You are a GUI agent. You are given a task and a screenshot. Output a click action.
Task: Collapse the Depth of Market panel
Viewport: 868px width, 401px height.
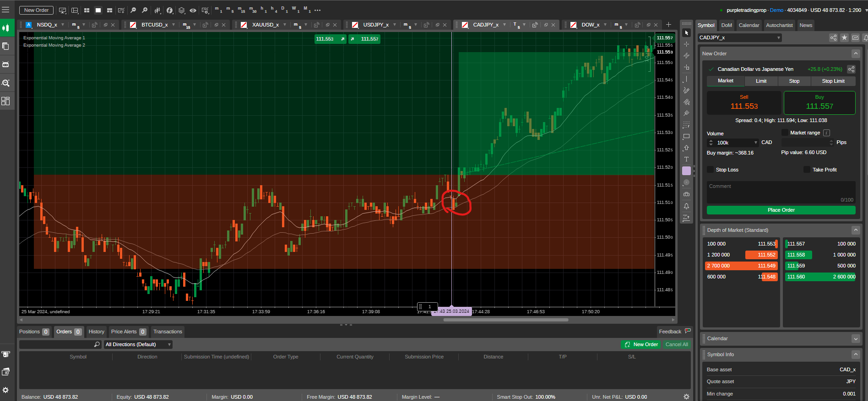point(855,230)
